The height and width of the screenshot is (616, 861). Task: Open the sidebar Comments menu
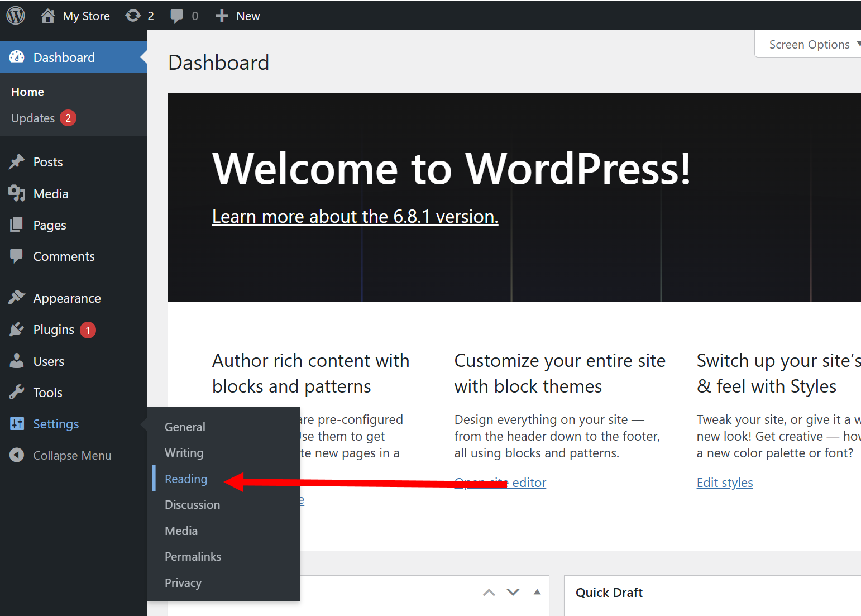[x=64, y=256]
